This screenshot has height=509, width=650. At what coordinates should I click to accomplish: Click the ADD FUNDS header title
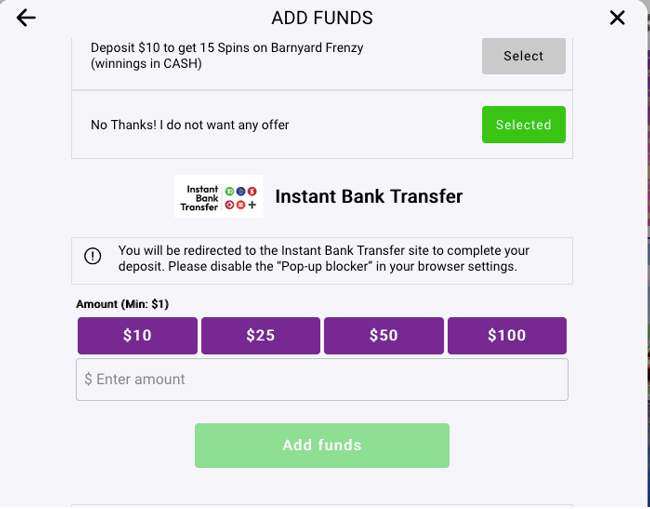pyautogui.click(x=322, y=18)
